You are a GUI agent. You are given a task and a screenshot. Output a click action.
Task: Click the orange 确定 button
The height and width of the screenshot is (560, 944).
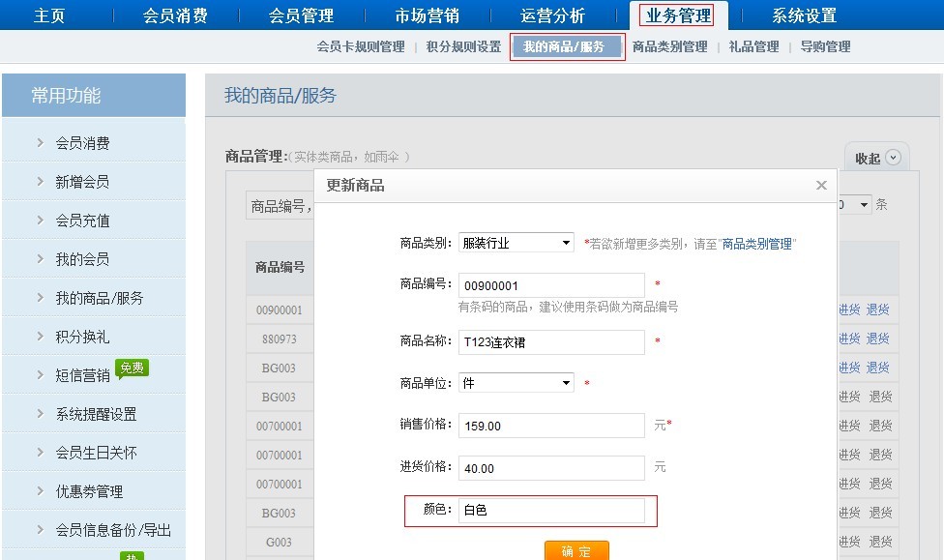(x=576, y=550)
